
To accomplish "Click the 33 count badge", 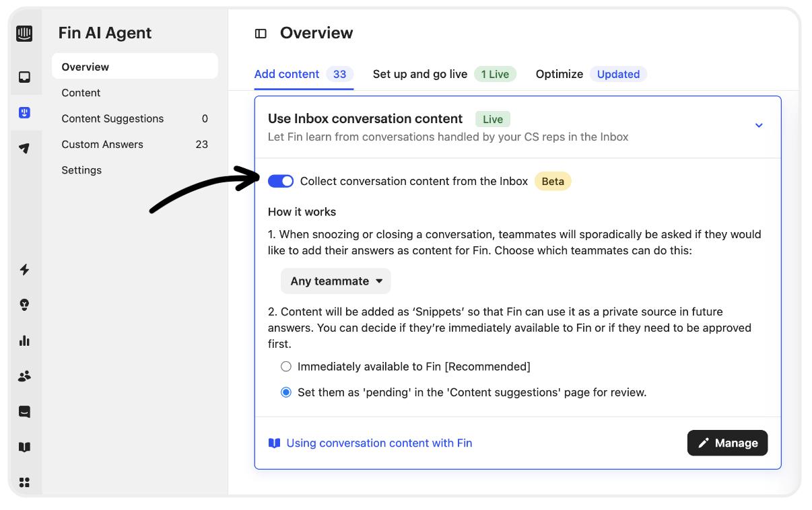I will point(340,74).
